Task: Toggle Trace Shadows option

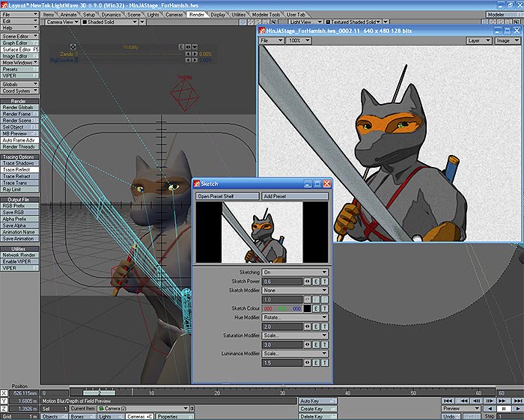Action: pyautogui.click(x=19, y=163)
